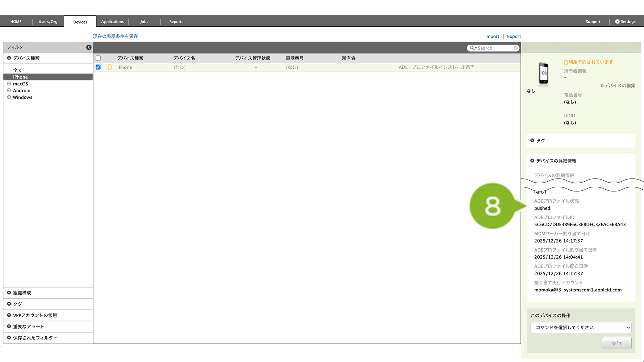Collapse the filter panel with arrow icon
This screenshot has width=644, height=362.
click(x=89, y=47)
